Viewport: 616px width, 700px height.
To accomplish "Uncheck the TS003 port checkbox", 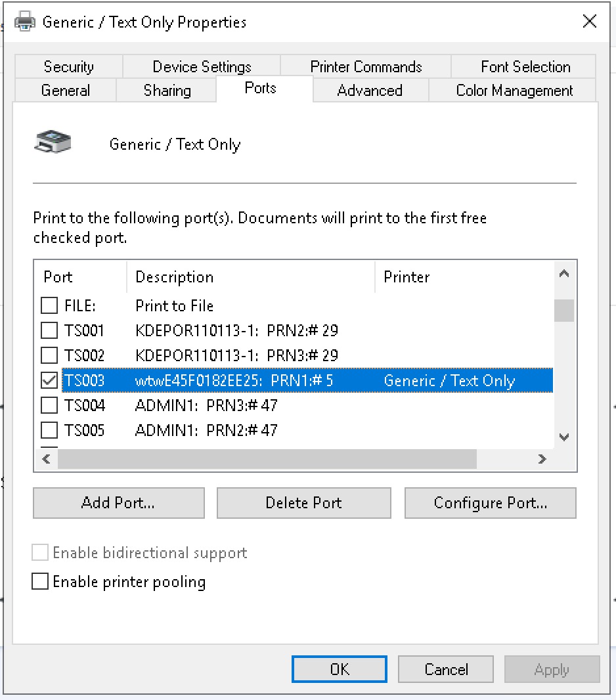I will pyautogui.click(x=49, y=381).
